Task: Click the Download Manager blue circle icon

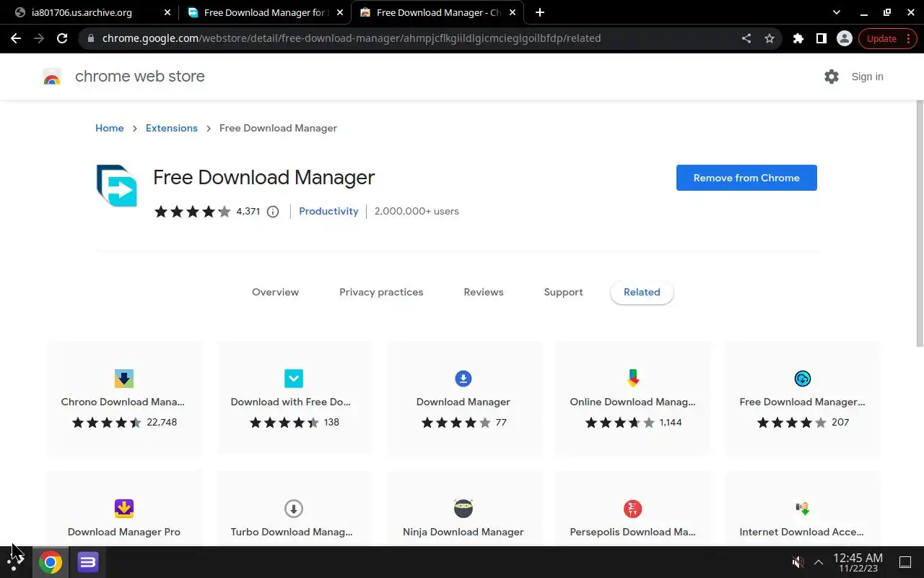Action: (x=463, y=379)
